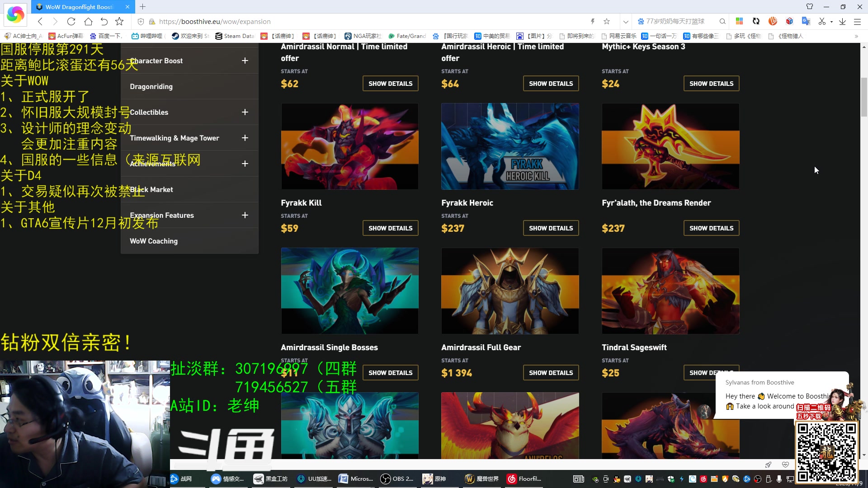The width and height of the screenshot is (868, 488).
Task: Open the Battle.net (战网) taskbar item
Action: pos(181,479)
